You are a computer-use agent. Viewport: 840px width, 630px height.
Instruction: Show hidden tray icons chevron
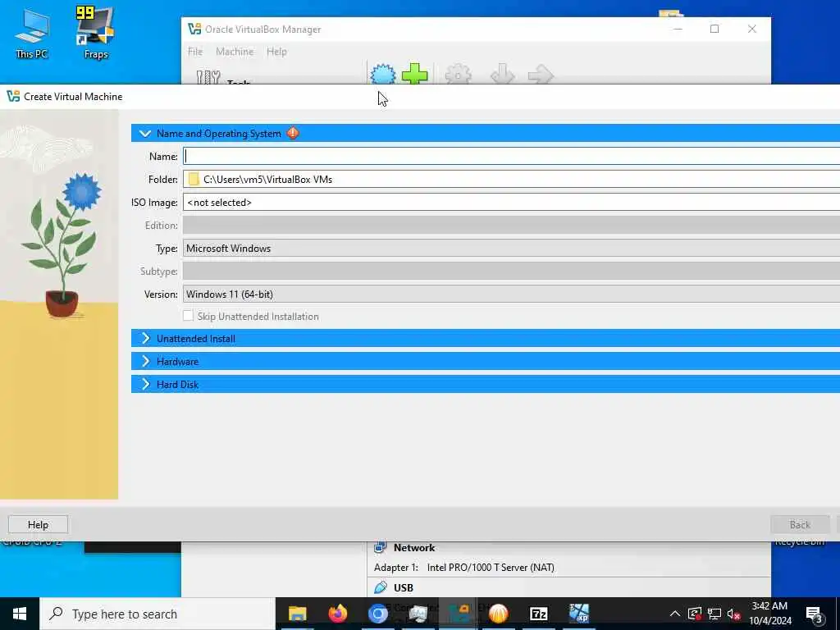point(675,614)
